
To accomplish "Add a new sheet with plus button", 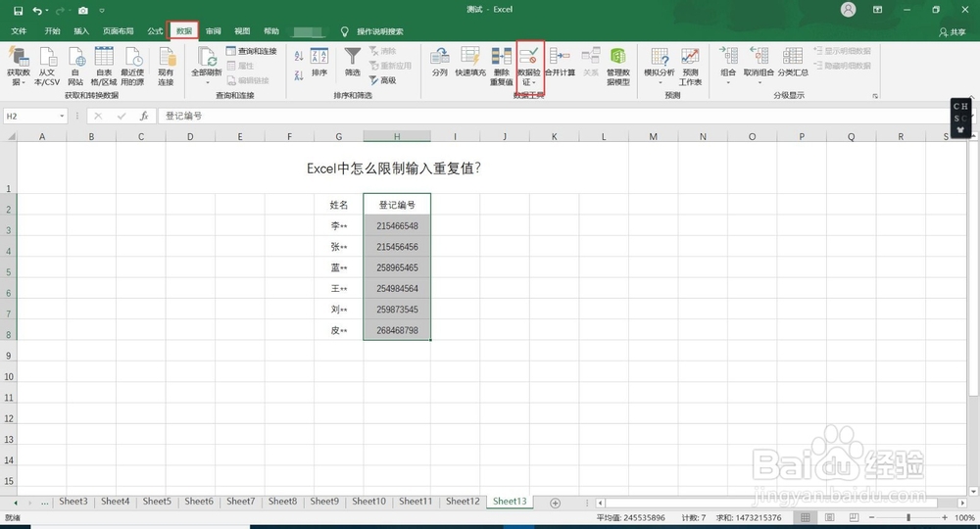I will (555, 503).
